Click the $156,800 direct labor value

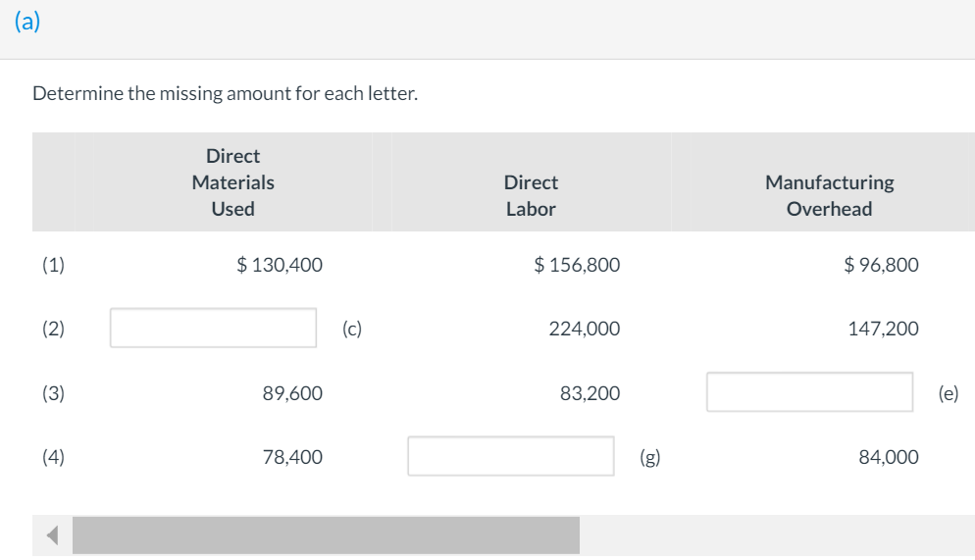577,264
